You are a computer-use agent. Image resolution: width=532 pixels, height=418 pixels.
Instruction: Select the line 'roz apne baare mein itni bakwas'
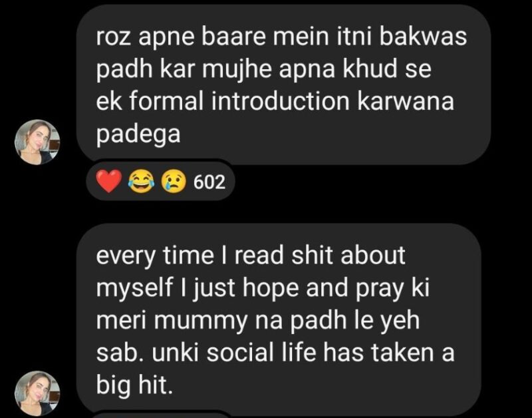[x=281, y=37]
